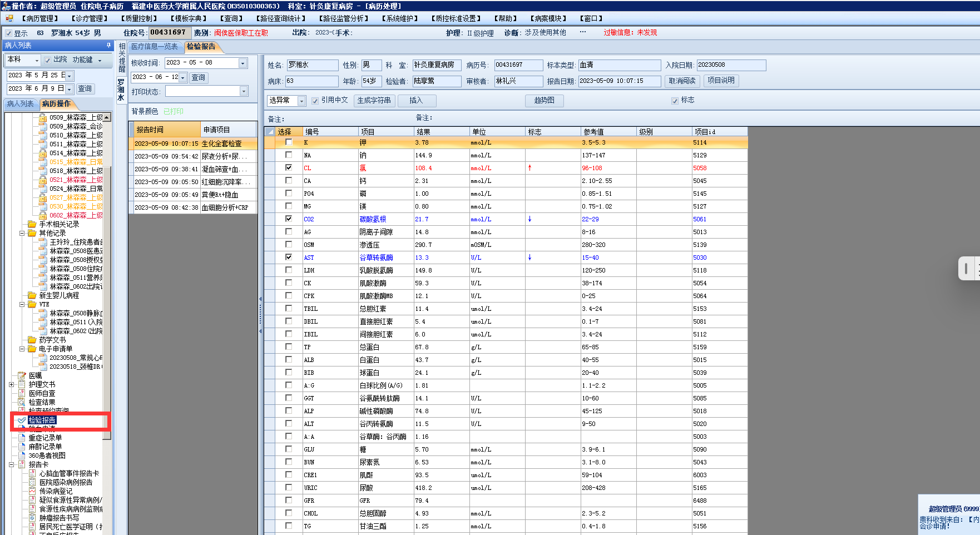Viewport: 980px width, 535px height.
Task: Open the 本科 department dropdown
Action: (x=37, y=60)
